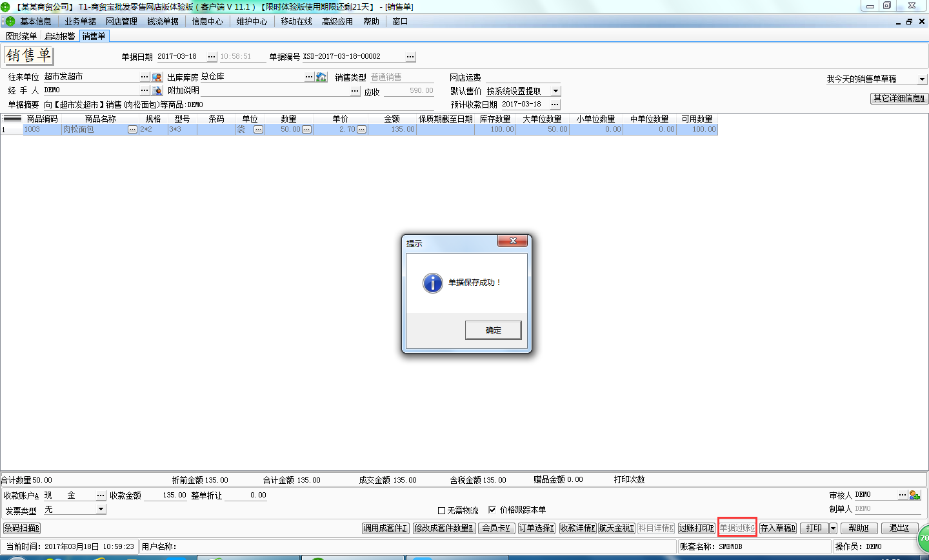Click the 存入草稿 button
The width and height of the screenshot is (929, 560).
[x=777, y=528]
